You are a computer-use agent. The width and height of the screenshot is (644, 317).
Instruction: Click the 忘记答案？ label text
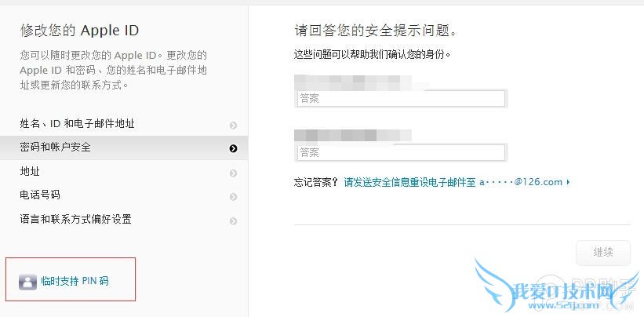point(317,182)
